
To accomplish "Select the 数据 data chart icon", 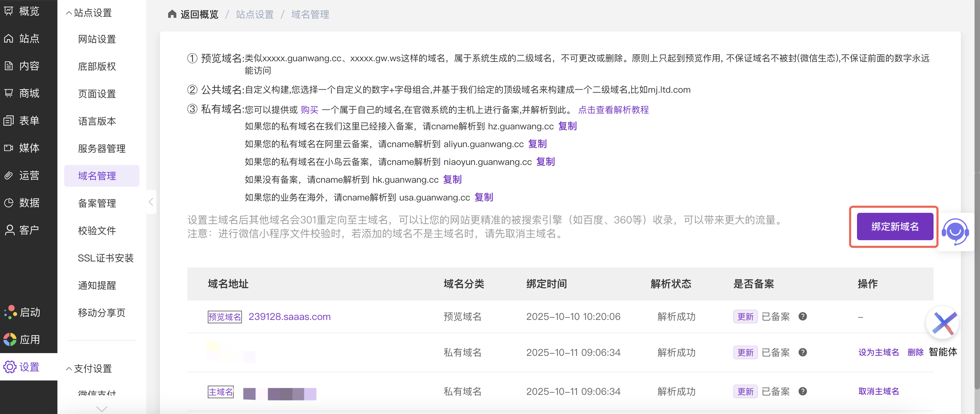I will tap(8, 203).
